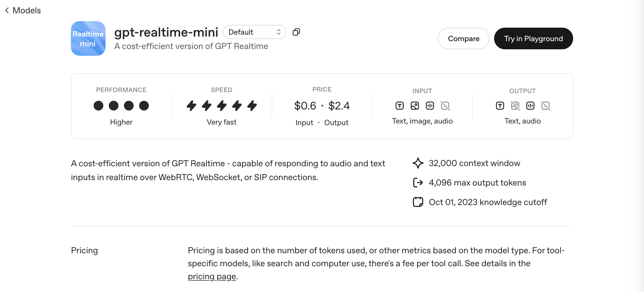The image size is (644, 292).
Task: Click the input text modality icon
Action: (x=399, y=106)
